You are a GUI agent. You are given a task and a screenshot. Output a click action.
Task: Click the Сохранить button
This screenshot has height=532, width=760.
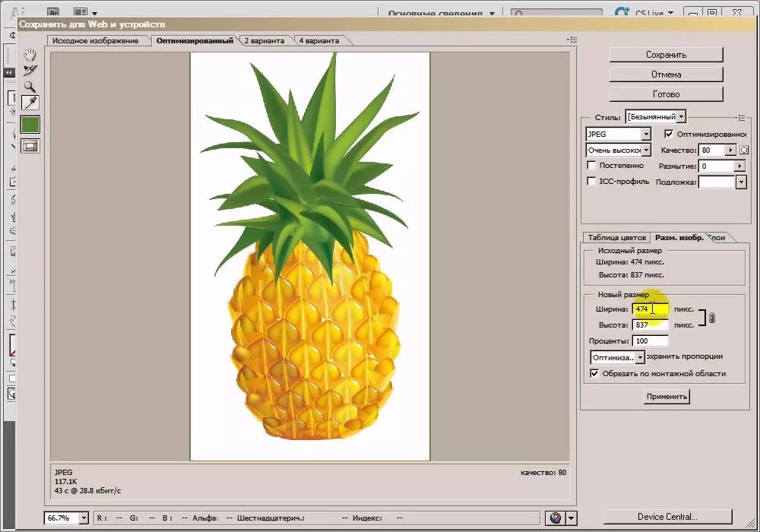pyautogui.click(x=666, y=55)
